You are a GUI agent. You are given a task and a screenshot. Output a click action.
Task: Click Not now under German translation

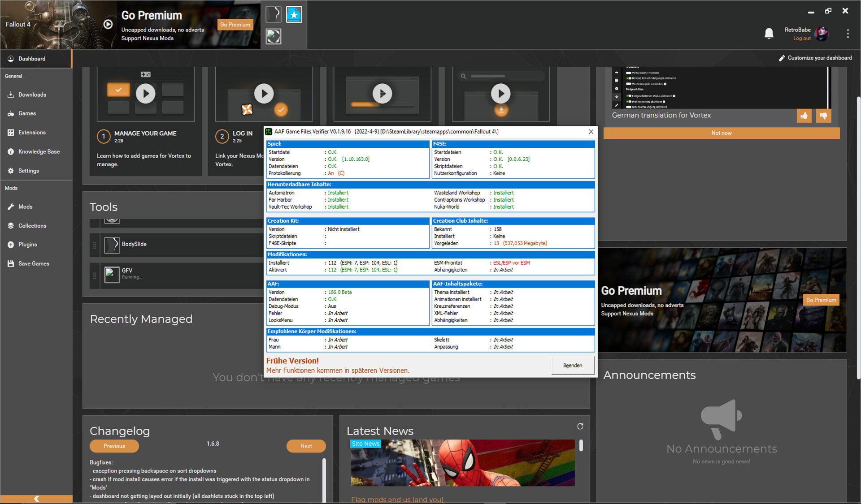(x=721, y=133)
